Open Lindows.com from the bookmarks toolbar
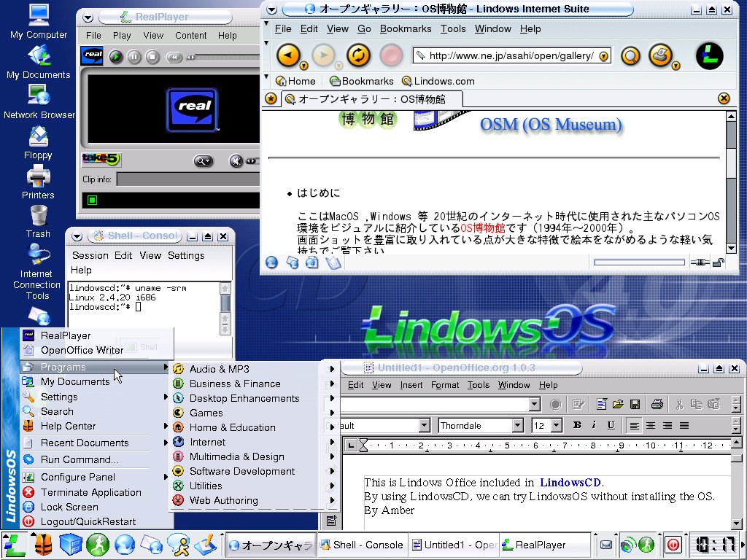Image resolution: width=747 pixels, height=560 pixels. click(438, 81)
